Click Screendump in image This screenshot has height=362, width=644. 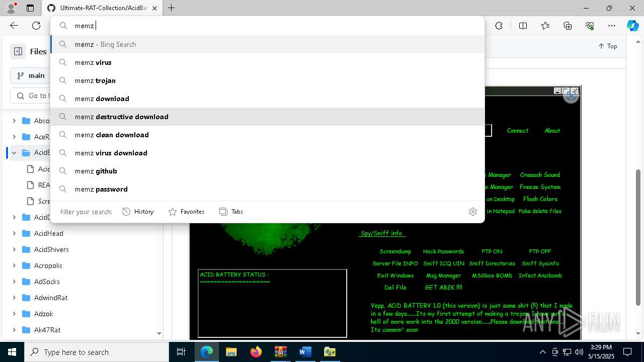click(x=395, y=251)
